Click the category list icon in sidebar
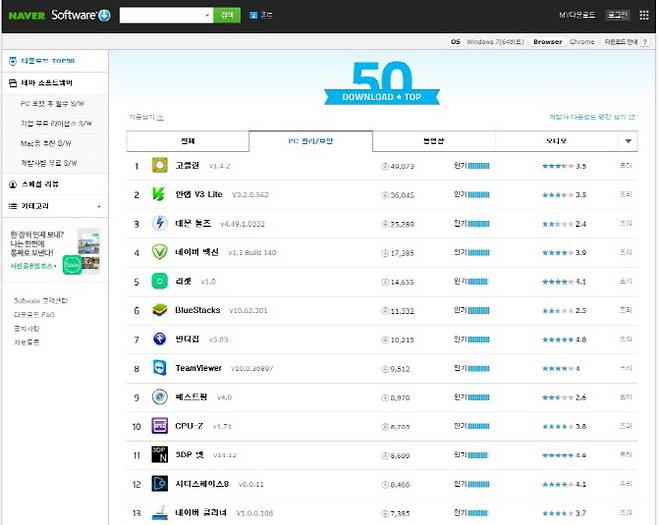The width and height of the screenshot is (658, 525). [x=13, y=206]
